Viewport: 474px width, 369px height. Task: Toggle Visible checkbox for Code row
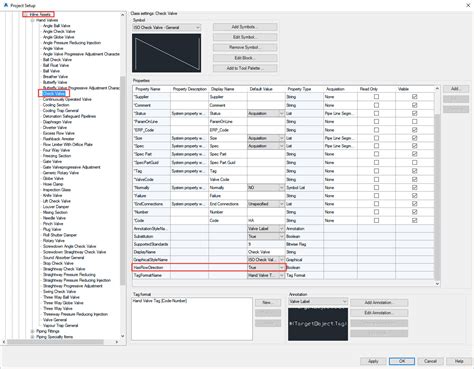coord(414,220)
